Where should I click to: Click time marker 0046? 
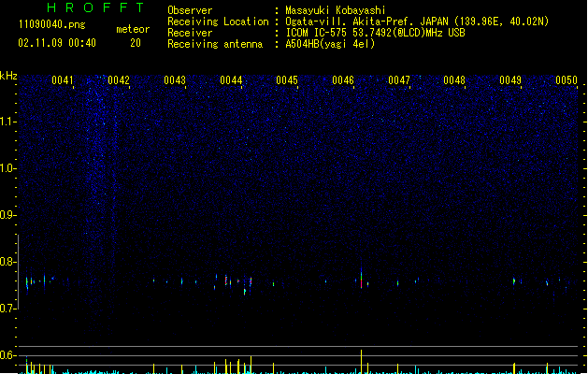343,80
